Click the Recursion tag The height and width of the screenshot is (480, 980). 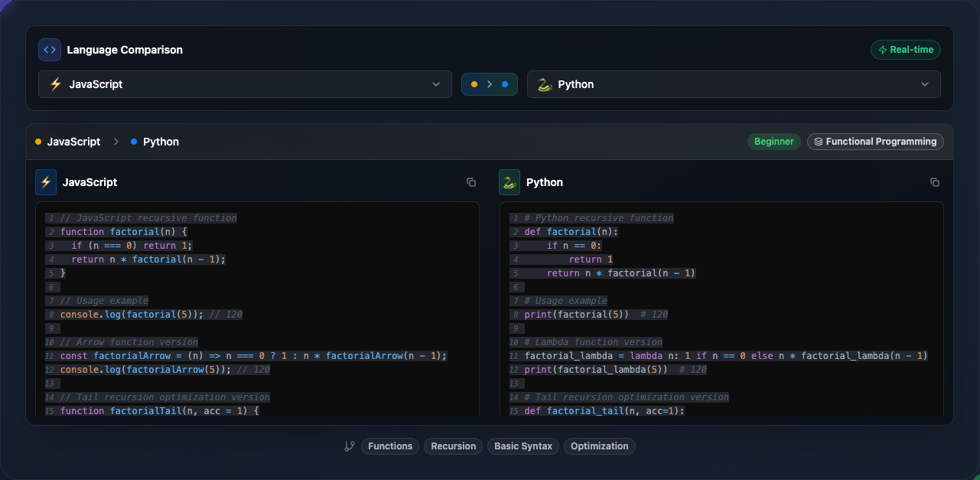click(x=454, y=446)
